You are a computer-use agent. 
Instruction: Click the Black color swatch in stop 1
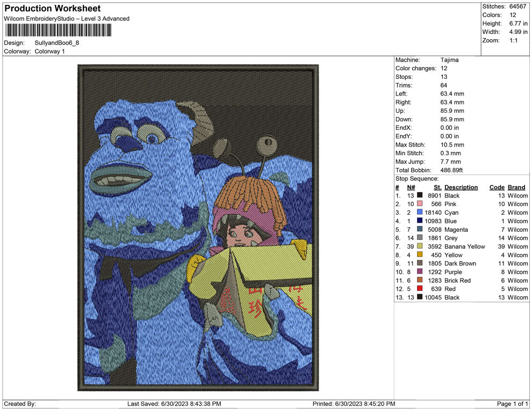point(420,195)
